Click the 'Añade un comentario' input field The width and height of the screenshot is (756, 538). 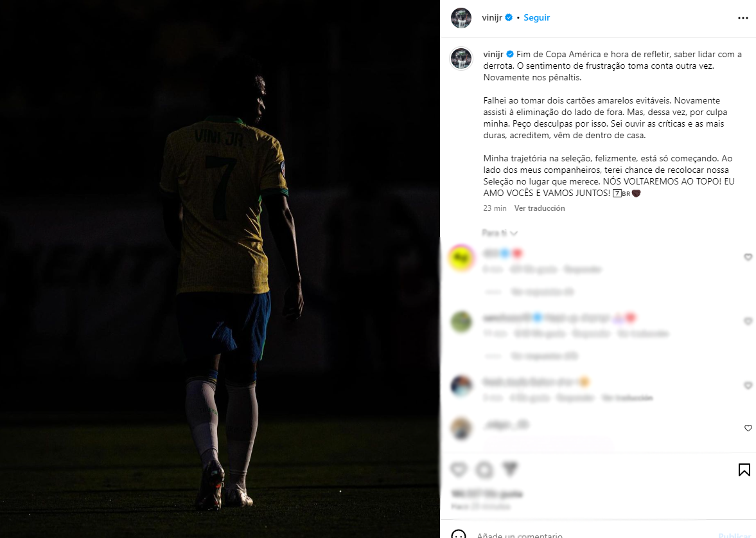point(593,535)
